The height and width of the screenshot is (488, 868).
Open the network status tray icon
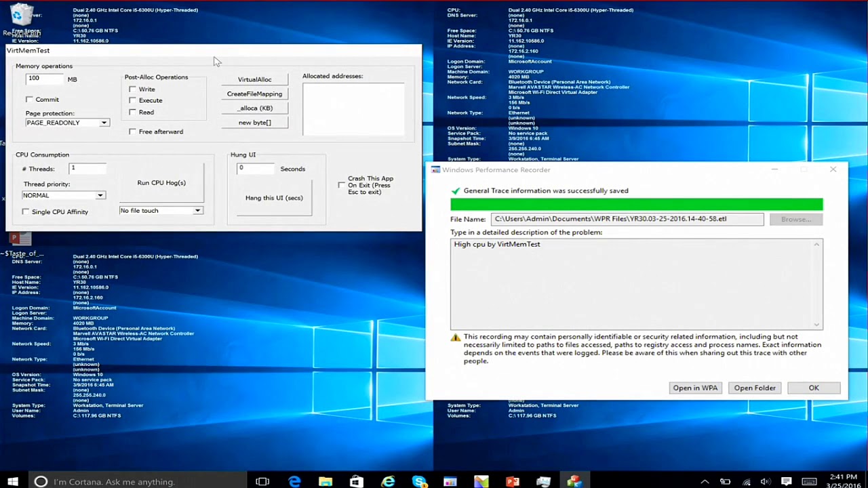tap(747, 482)
